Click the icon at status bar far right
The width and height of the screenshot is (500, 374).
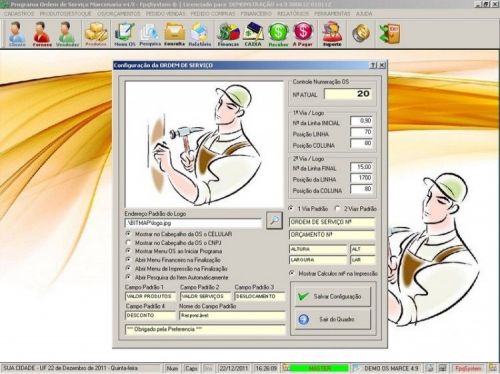(x=493, y=368)
